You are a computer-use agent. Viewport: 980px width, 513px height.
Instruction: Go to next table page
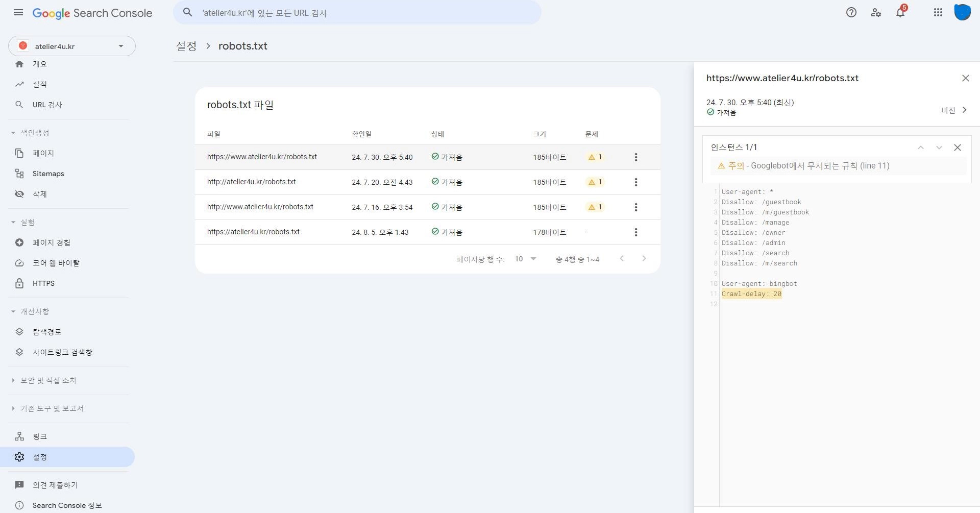pyautogui.click(x=644, y=259)
